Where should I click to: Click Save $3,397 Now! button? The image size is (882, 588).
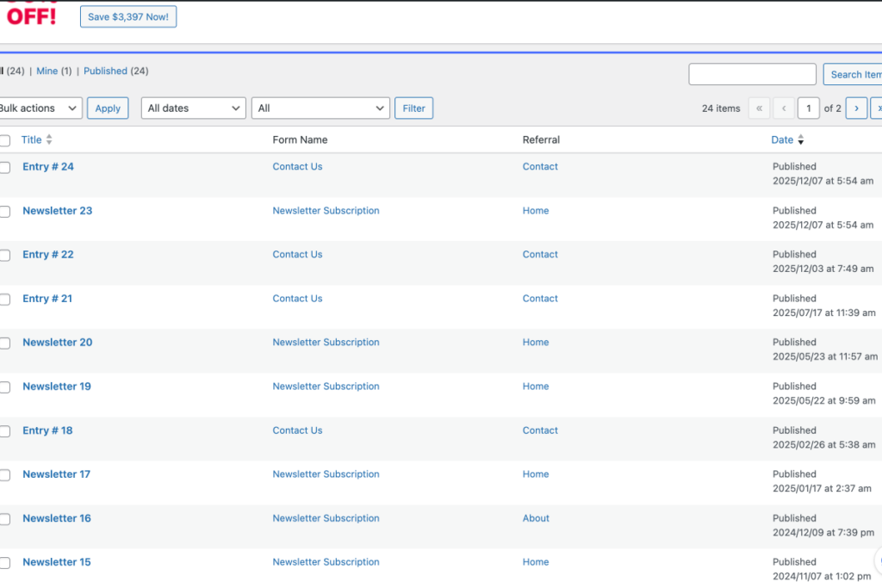(128, 17)
